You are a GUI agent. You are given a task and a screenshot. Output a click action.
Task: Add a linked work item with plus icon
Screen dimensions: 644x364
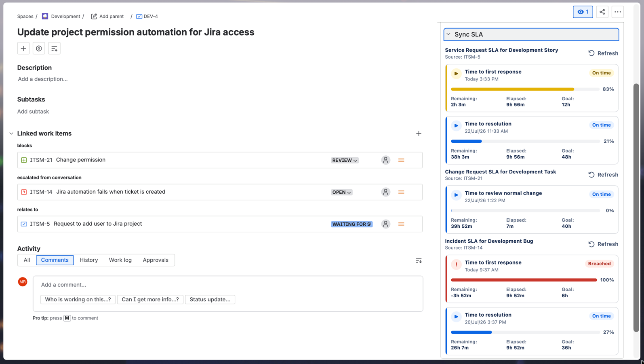point(419,133)
